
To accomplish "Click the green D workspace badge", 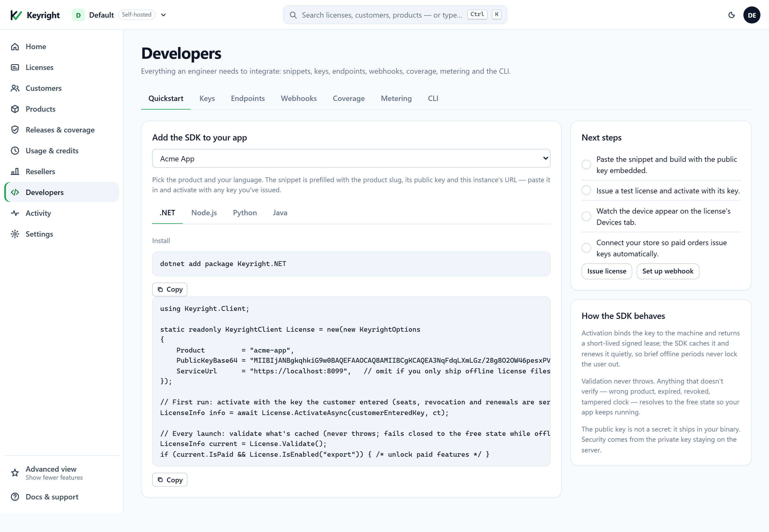I will pyautogui.click(x=78, y=15).
